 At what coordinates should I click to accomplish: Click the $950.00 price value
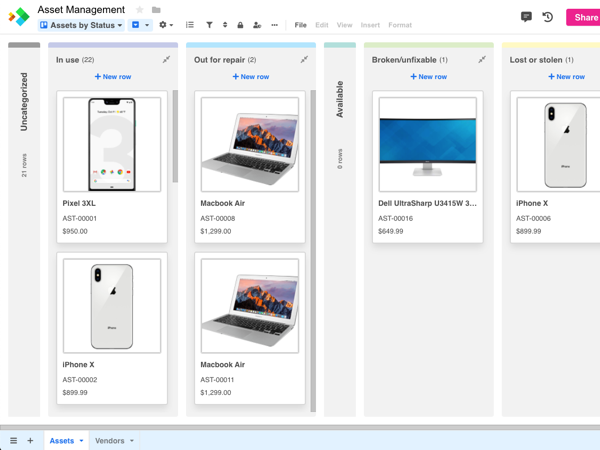click(75, 231)
